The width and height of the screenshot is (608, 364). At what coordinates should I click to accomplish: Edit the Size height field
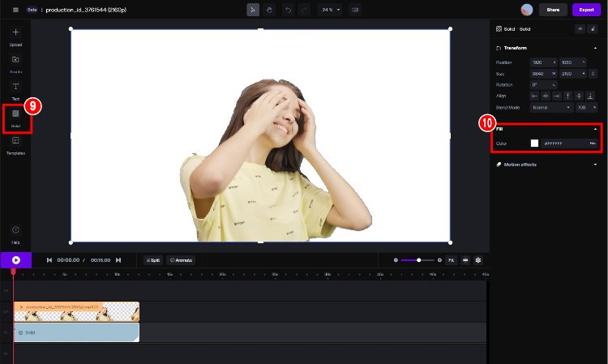[572, 74]
